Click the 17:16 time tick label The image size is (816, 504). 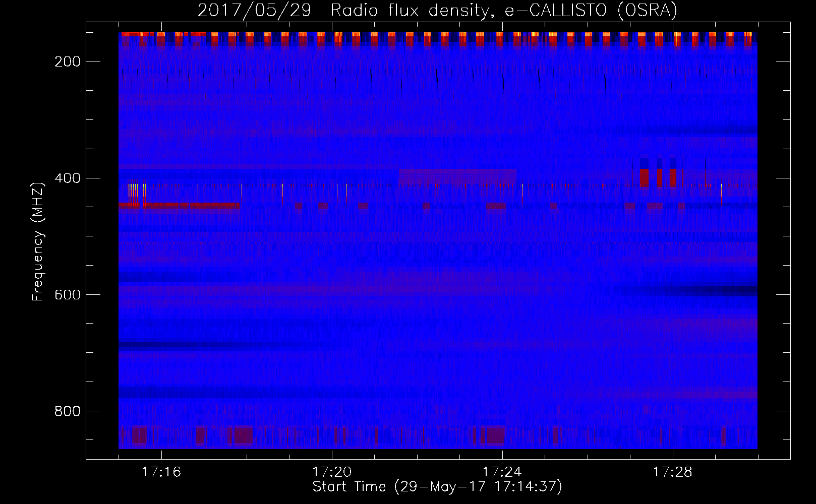coord(161,472)
